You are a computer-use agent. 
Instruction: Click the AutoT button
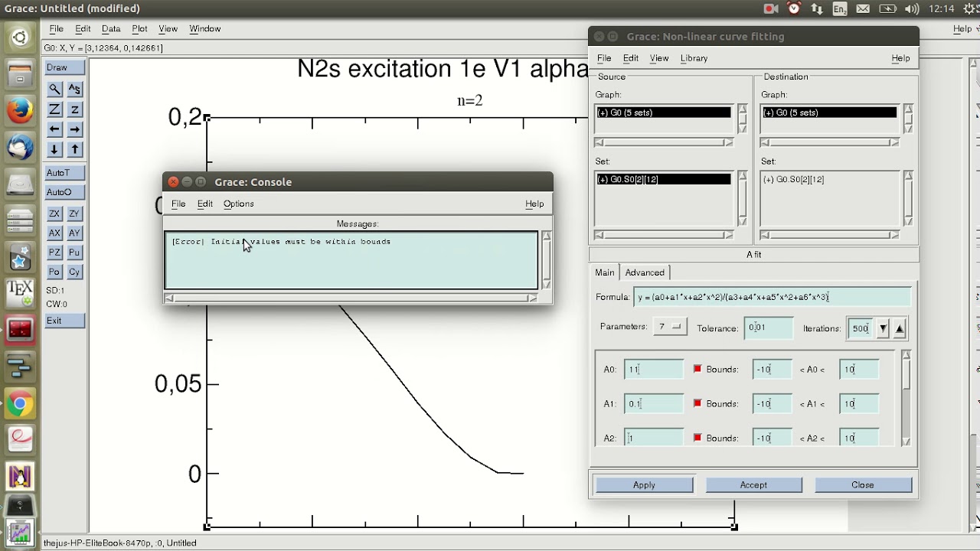click(x=64, y=172)
